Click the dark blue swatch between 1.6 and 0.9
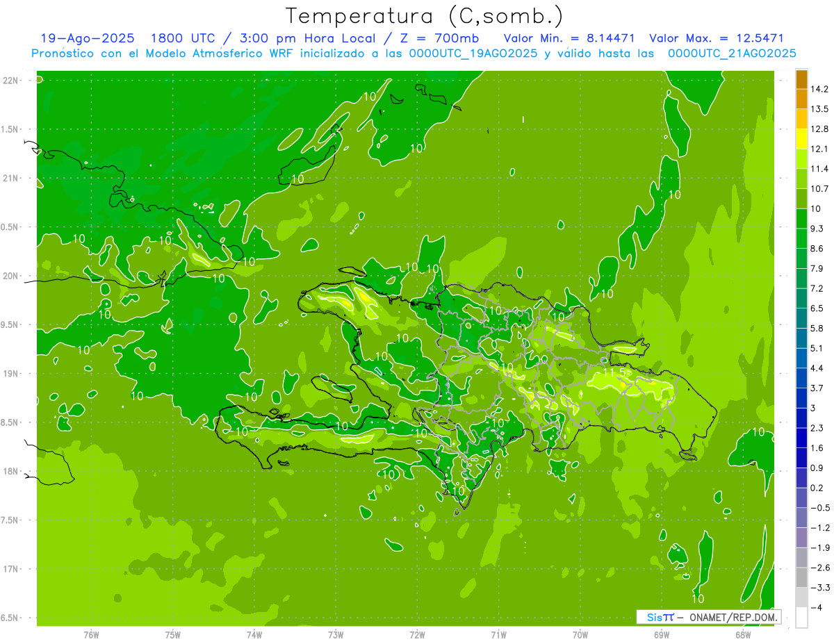Screen dimensions: 834x644 click(x=801, y=457)
